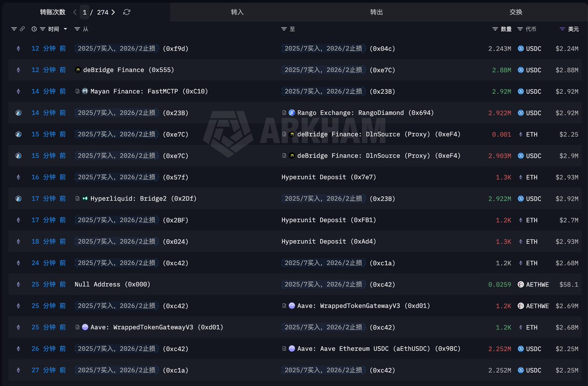Open the filter icon beside the 数量 header
The width and height of the screenshot is (588, 386).
click(495, 29)
